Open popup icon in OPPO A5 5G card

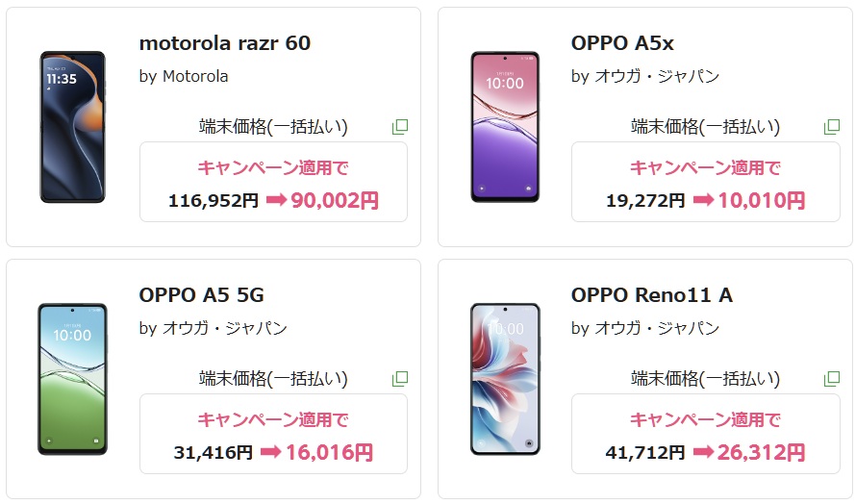point(400,379)
